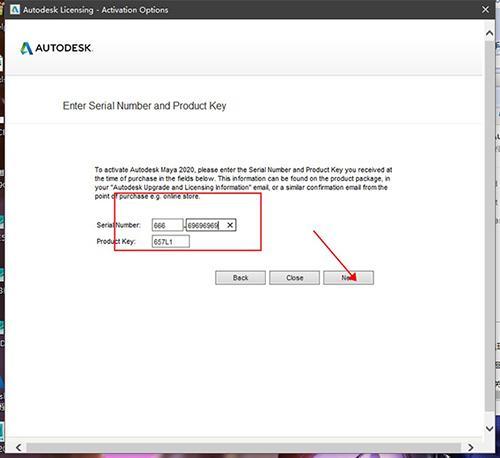Click the Autodesk icon in the title bar
This screenshot has height=458, width=500.
[x=15, y=10]
